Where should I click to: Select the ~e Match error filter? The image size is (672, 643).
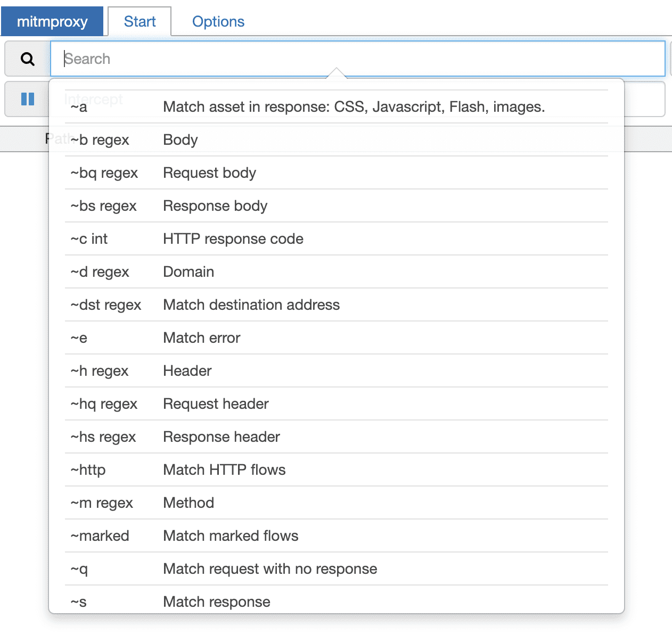337,338
